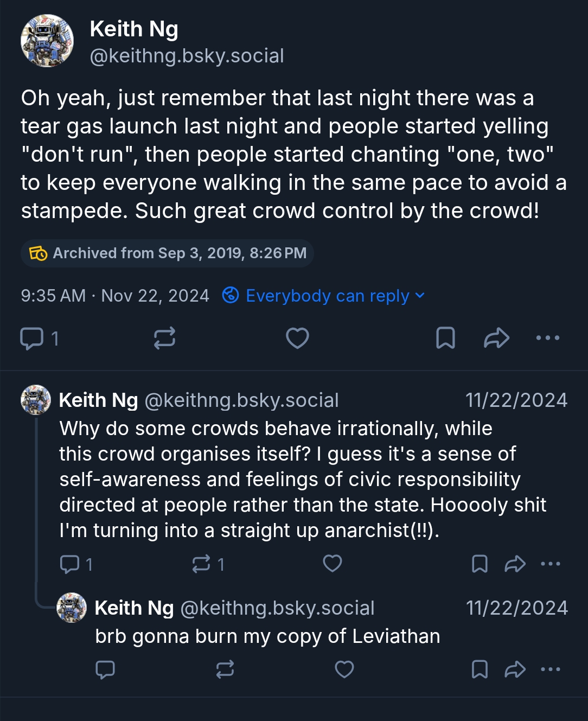Repost the Leviathan reply

[225, 669]
